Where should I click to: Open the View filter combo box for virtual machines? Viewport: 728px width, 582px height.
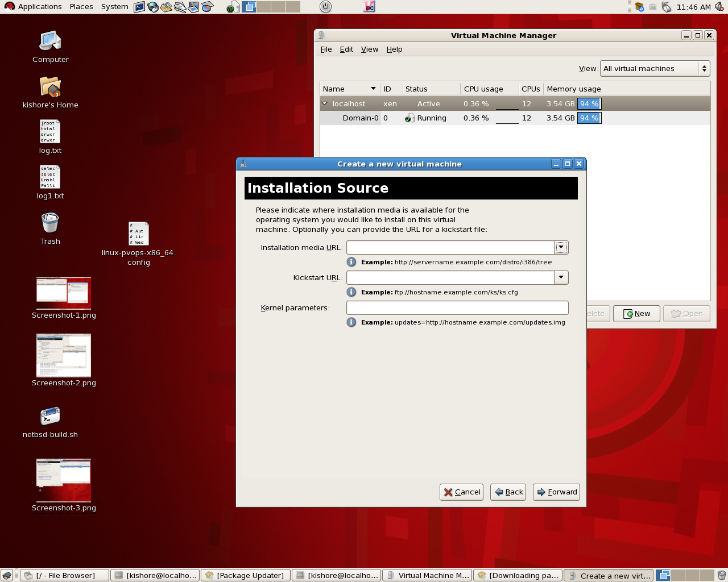(655, 68)
